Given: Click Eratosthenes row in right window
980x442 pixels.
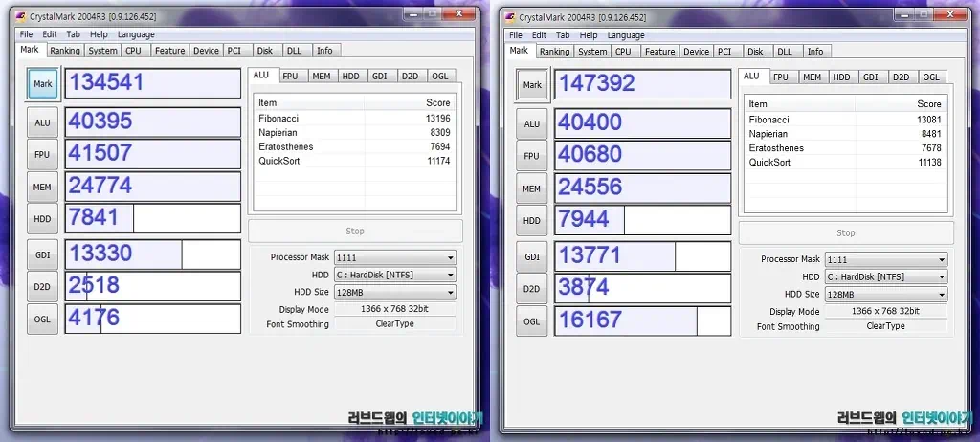Looking at the screenshot, I should tap(845, 148).
